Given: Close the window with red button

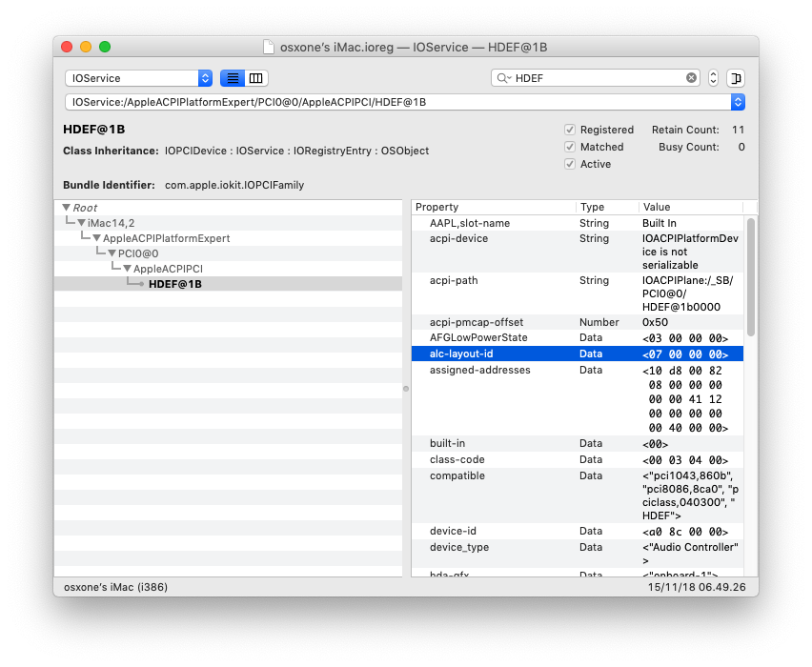Looking at the screenshot, I should (67, 47).
